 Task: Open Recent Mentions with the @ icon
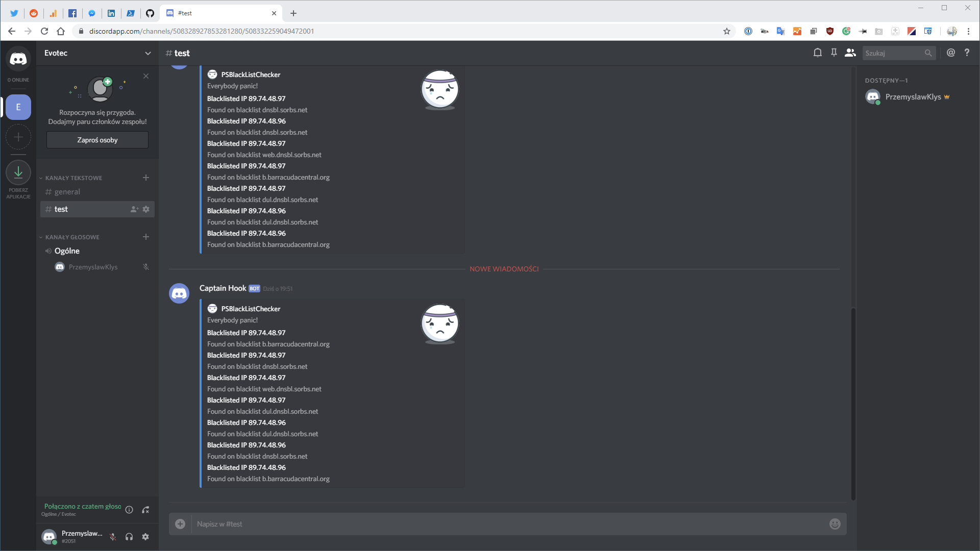pos(951,53)
